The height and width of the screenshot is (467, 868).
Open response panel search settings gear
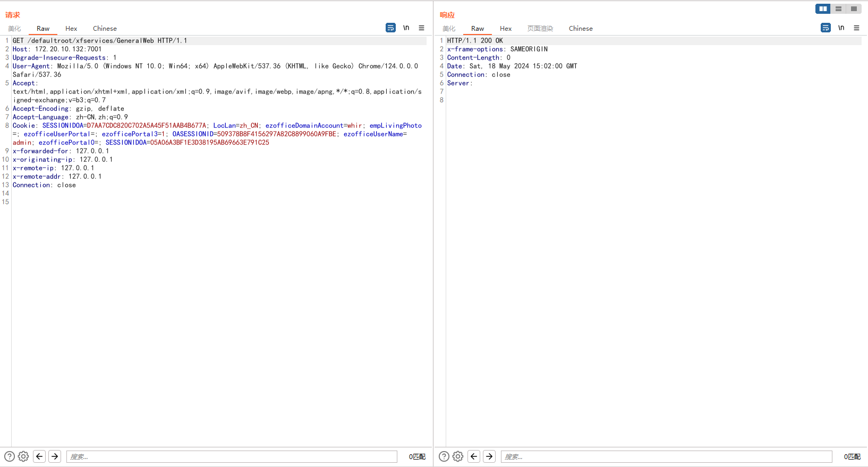[458, 456]
